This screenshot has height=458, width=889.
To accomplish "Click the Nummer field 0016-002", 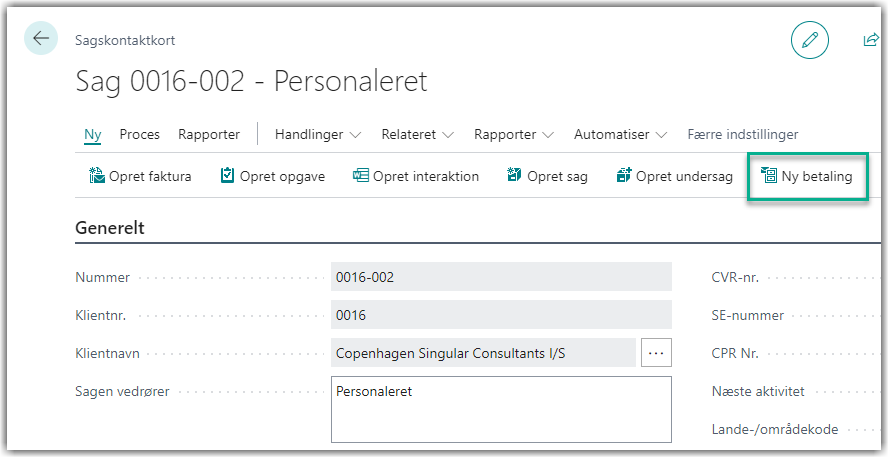I will (x=501, y=277).
